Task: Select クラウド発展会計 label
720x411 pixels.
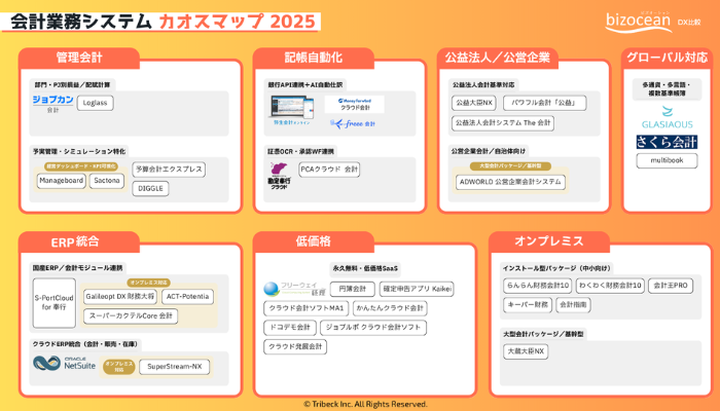Action: (295, 347)
